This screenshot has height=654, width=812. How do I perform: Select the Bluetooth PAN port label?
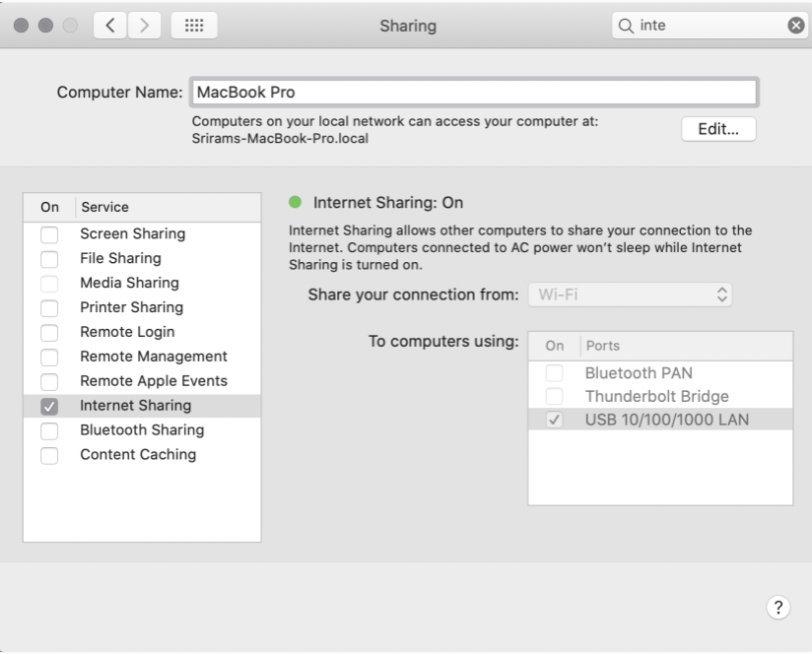[x=639, y=373]
